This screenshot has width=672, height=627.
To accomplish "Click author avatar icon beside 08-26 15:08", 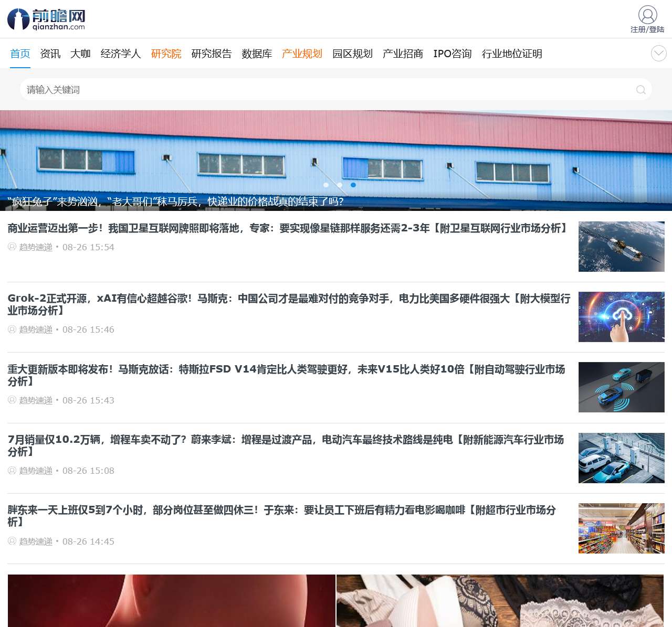I will click(12, 470).
